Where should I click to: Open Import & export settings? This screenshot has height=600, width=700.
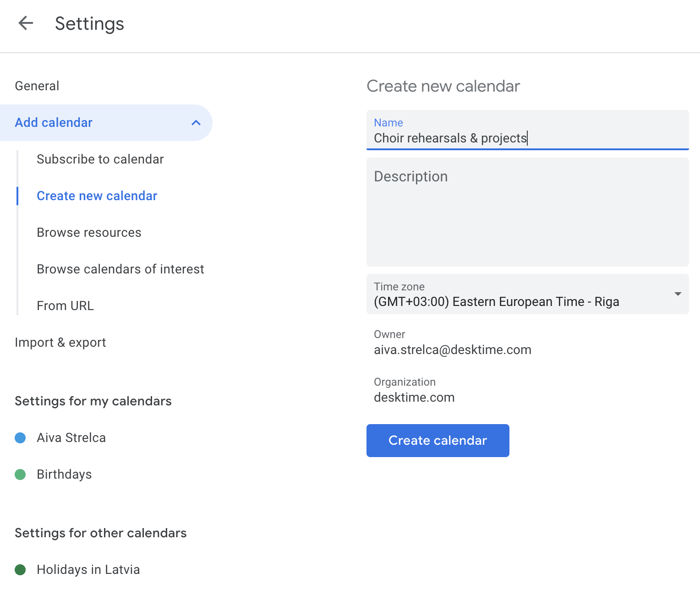[60, 343]
